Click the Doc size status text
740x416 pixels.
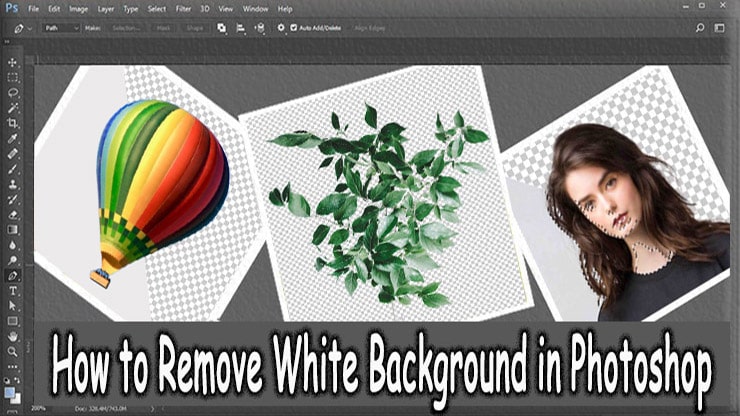101,408
